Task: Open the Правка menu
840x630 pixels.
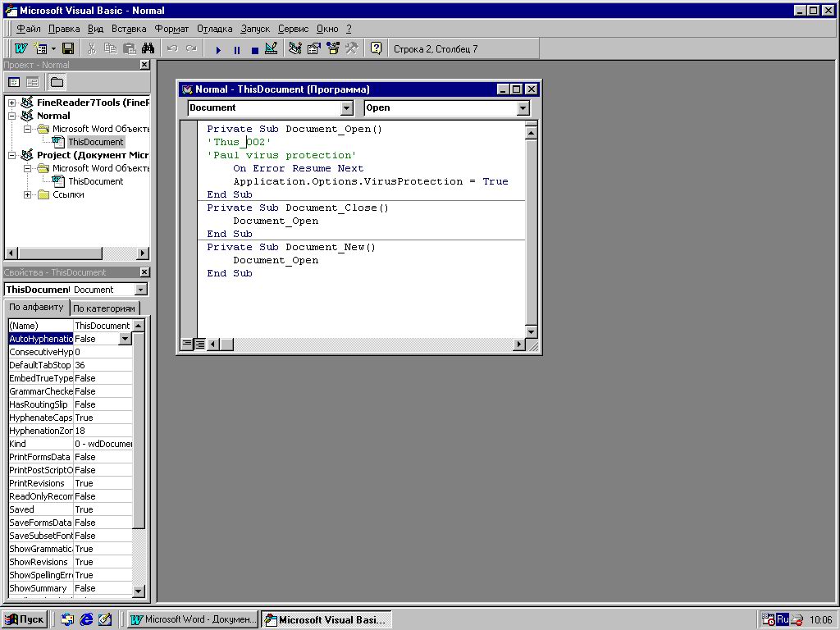Action: point(64,29)
